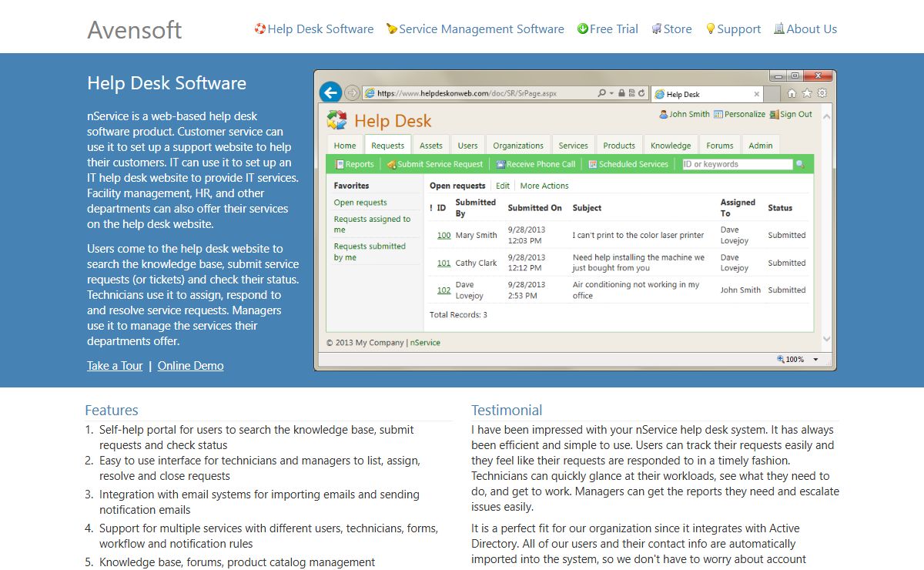
Task: Click the cart icon beside Store
Action: point(657,29)
